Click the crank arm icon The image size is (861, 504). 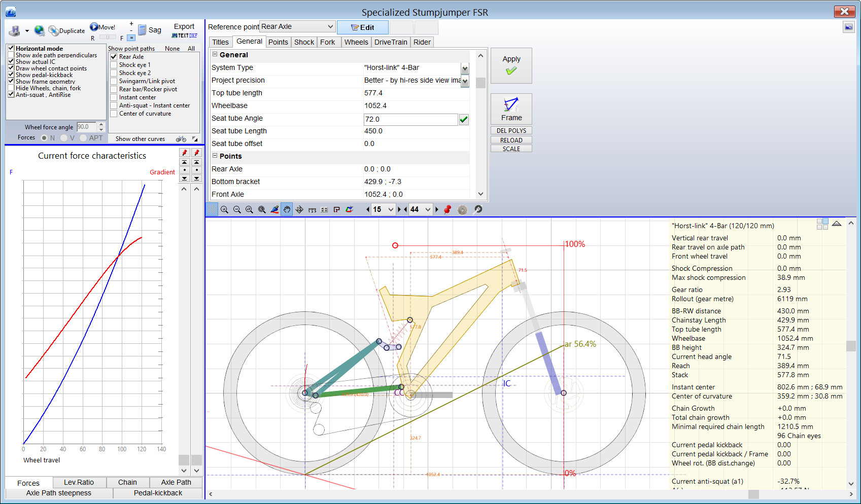(478, 209)
